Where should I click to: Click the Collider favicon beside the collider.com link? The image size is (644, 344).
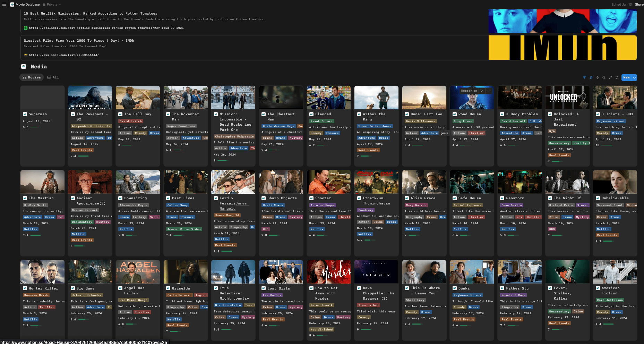click(x=26, y=28)
